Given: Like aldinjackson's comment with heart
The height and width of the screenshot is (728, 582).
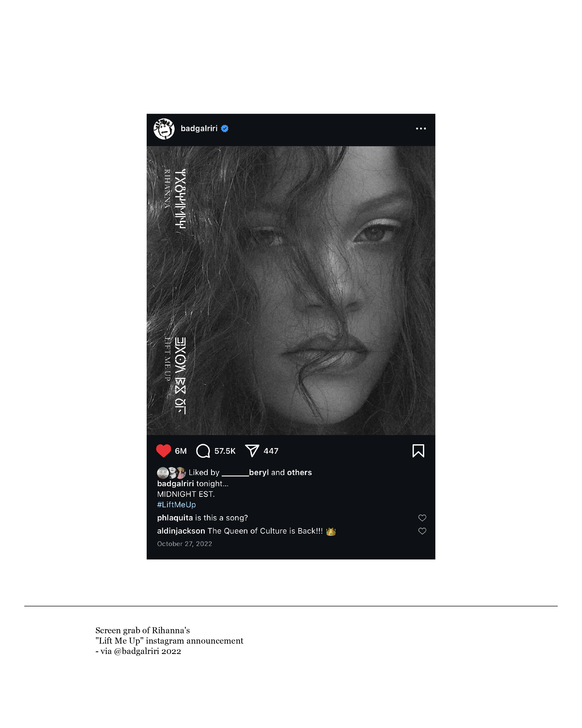Looking at the screenshot, I should click(422, 531).
